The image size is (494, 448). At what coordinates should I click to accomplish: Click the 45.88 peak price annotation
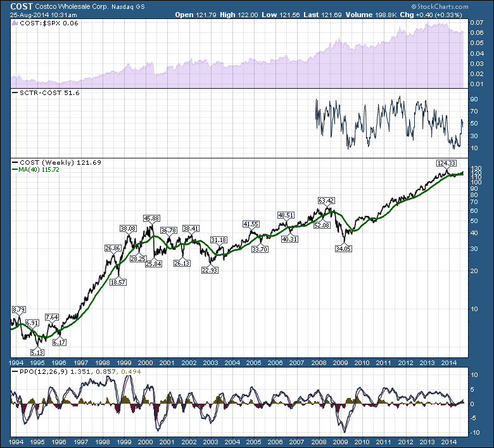point(151,218)
